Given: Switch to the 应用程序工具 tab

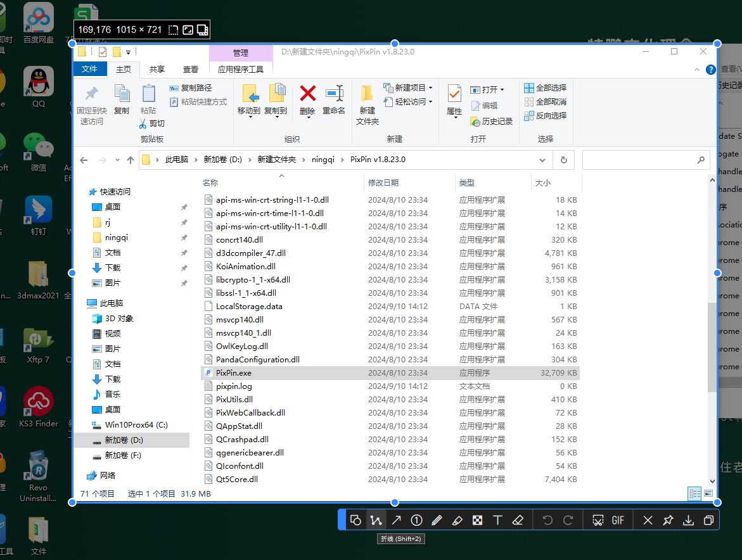Looking at the screenshot, I should tap(240, 69).
